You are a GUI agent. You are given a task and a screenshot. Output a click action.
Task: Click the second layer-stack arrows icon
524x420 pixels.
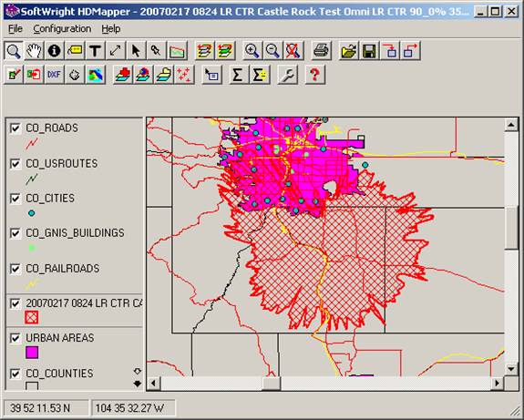click(x=225, y=51)
